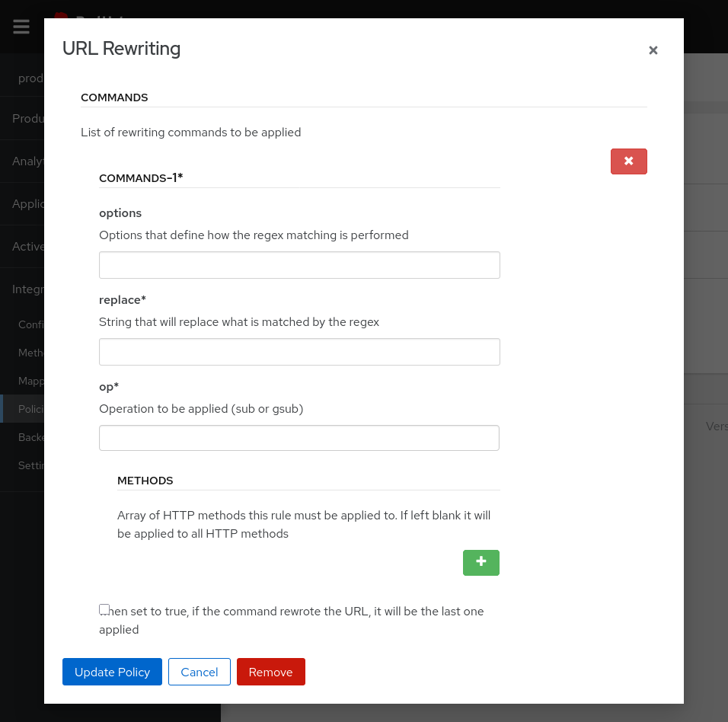The width and height of the screenshot is (728, 722).
Task: Select Policies in the sidebar
Action: click(31, 409)
